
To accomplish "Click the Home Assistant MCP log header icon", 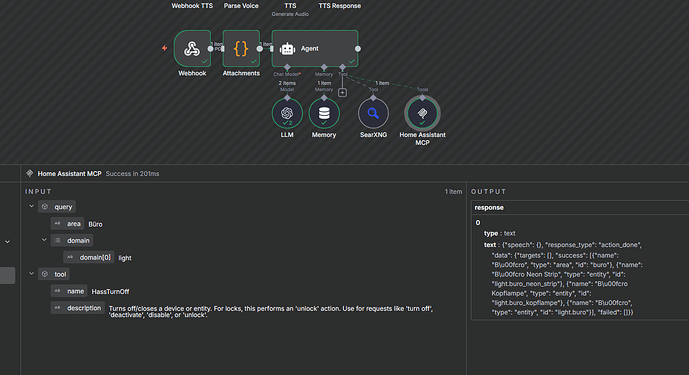I will 29,173.
